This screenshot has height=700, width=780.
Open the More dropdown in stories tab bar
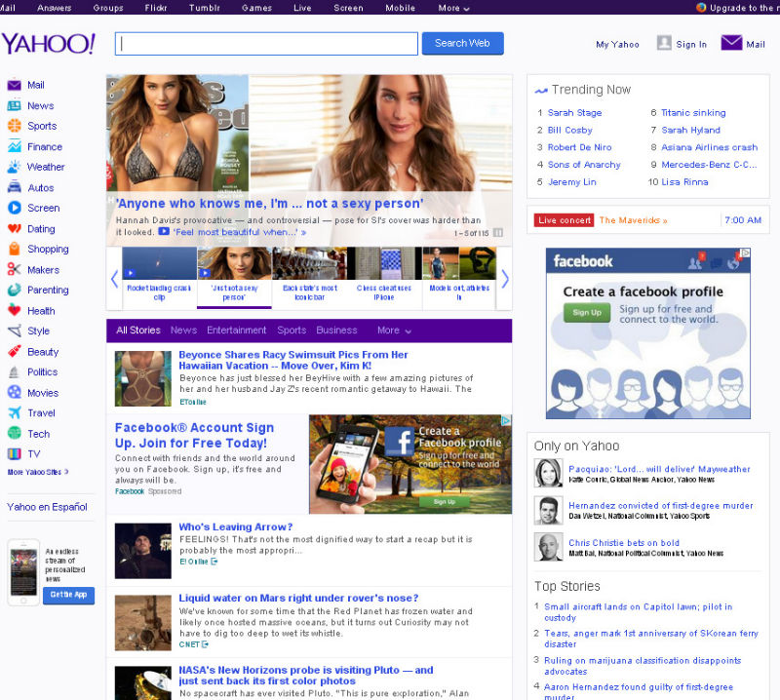coord(394,331)
